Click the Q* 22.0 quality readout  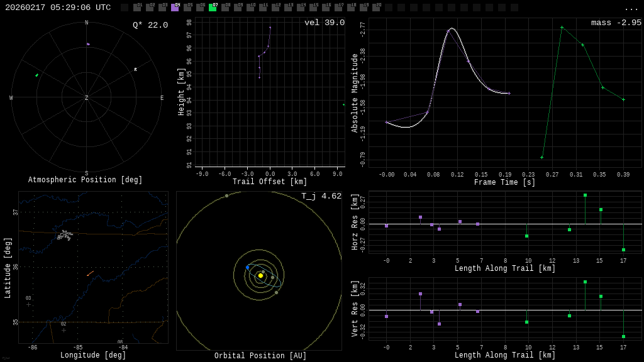150,25
